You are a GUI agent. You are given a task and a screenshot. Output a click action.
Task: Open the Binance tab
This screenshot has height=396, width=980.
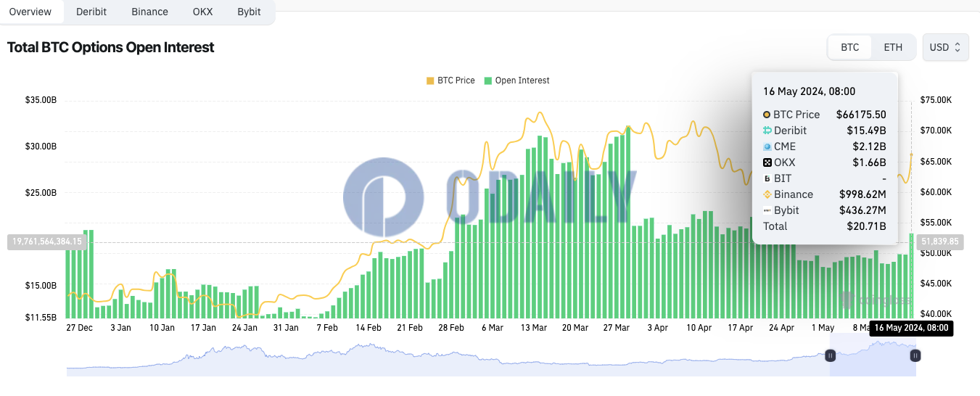pos(150,12)
